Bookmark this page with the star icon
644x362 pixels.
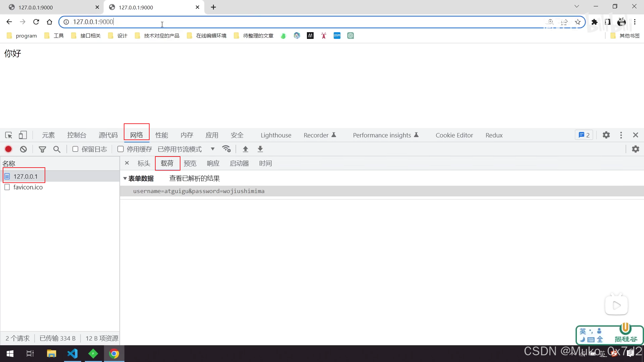[578, 22]
